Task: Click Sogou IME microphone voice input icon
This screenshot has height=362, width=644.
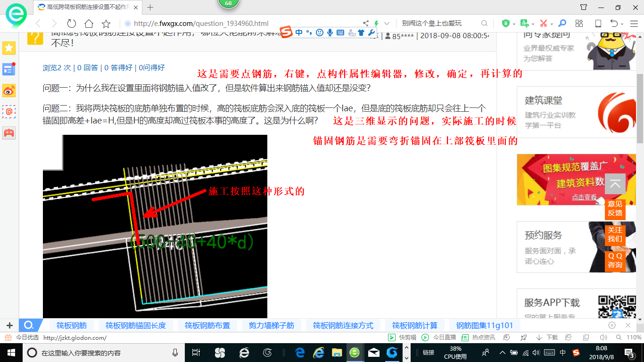Action: click(330, 33)
